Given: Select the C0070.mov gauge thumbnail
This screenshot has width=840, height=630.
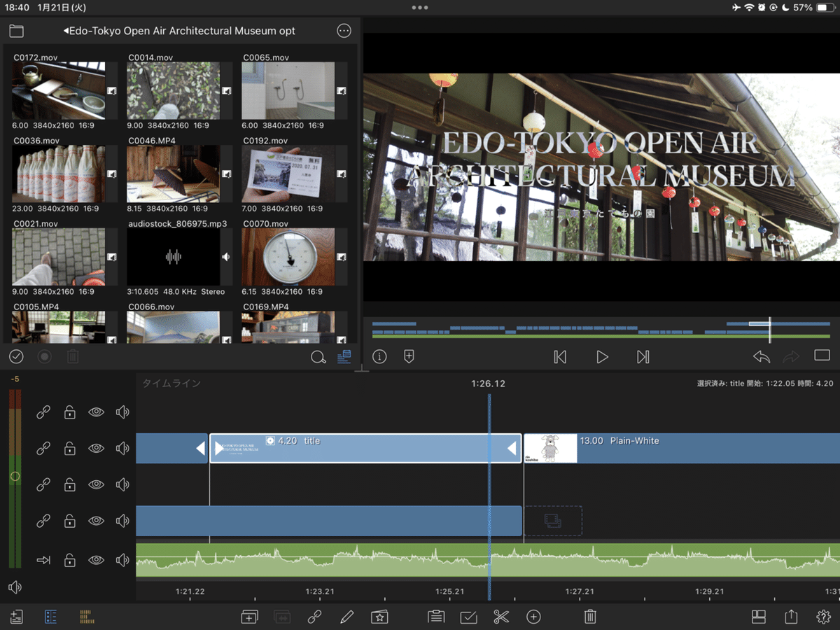Looking at the screenshot, I should click(288, 257).
